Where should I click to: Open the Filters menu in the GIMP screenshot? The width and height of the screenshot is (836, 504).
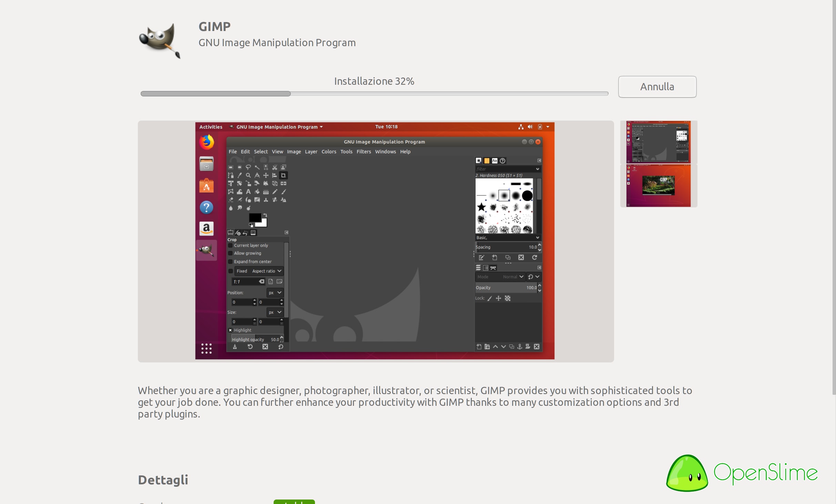click(364, 152)
